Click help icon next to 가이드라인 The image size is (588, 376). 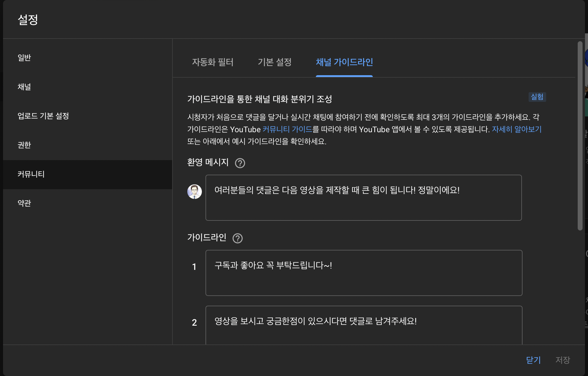237,238
